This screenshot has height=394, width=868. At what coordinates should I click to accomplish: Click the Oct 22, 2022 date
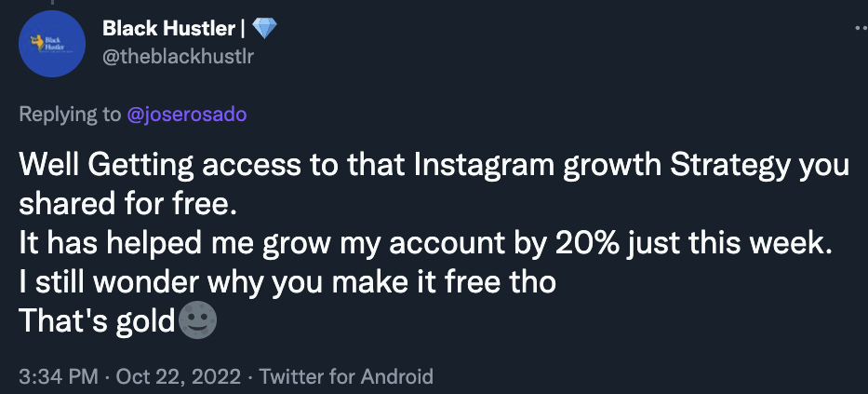point(179,377)
